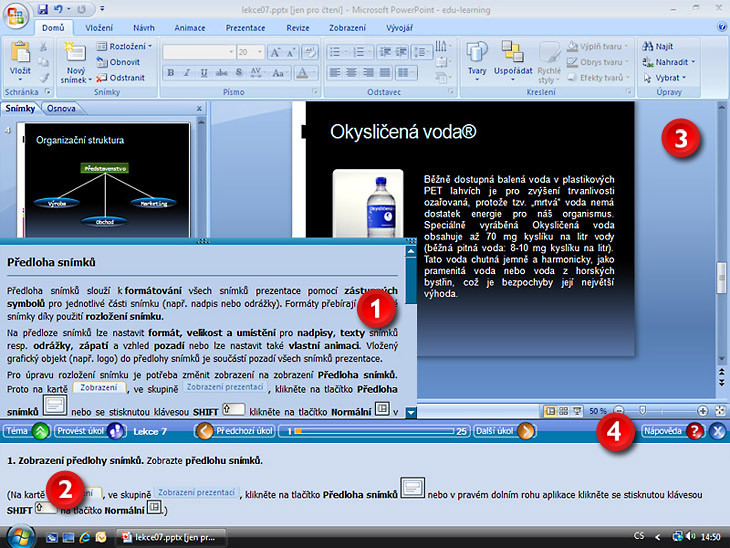Toggle underline formatting U
The height and width of the screenshot is (548, 730).
click(x=204, y=73)
